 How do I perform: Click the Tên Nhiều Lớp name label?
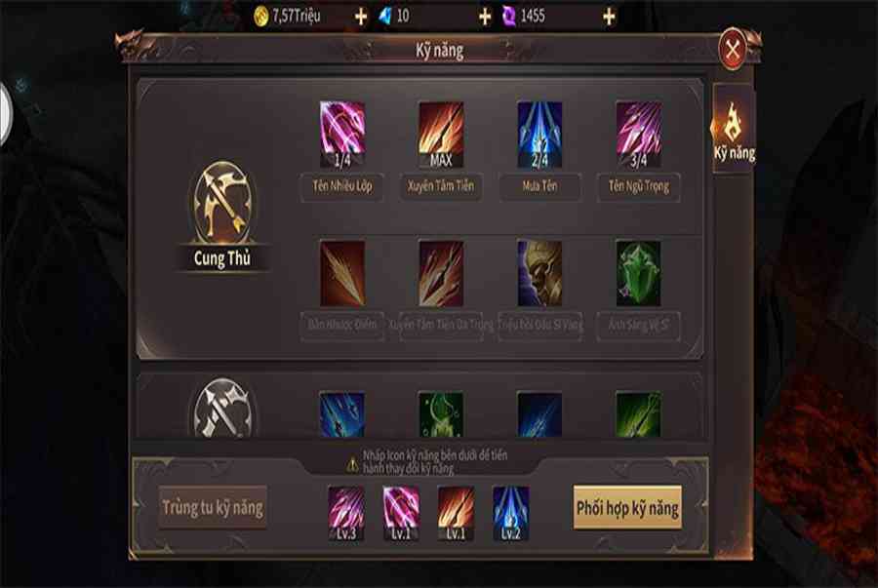(x=342, y=186)
